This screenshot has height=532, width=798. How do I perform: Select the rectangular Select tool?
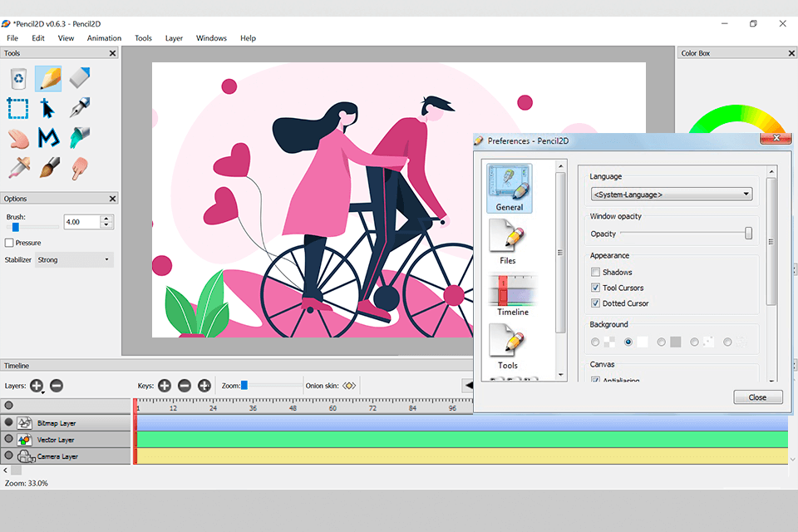[17, 108]
